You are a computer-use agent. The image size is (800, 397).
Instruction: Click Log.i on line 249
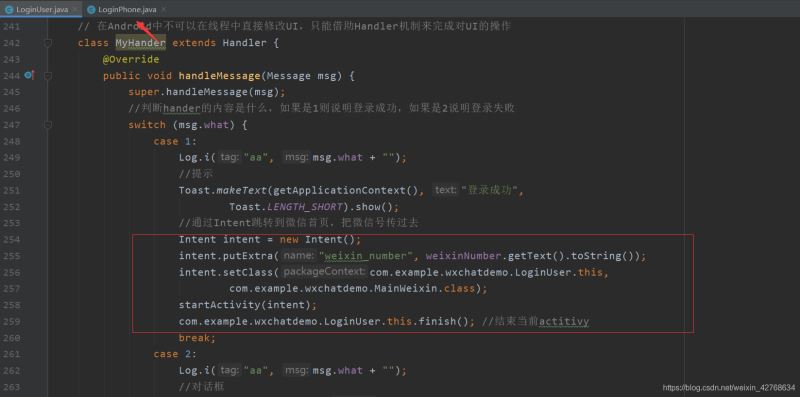tap(194, 158)
